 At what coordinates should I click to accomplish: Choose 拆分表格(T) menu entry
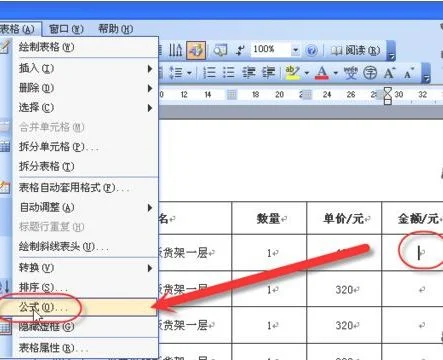click(x=85, y=166)
